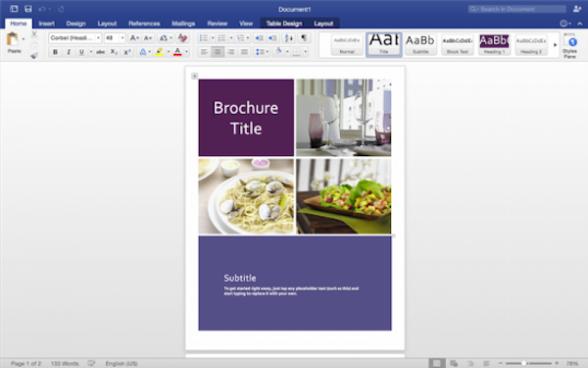Toggle center alignment
Screen dimensions: 588x368
(x=218, y=52)
